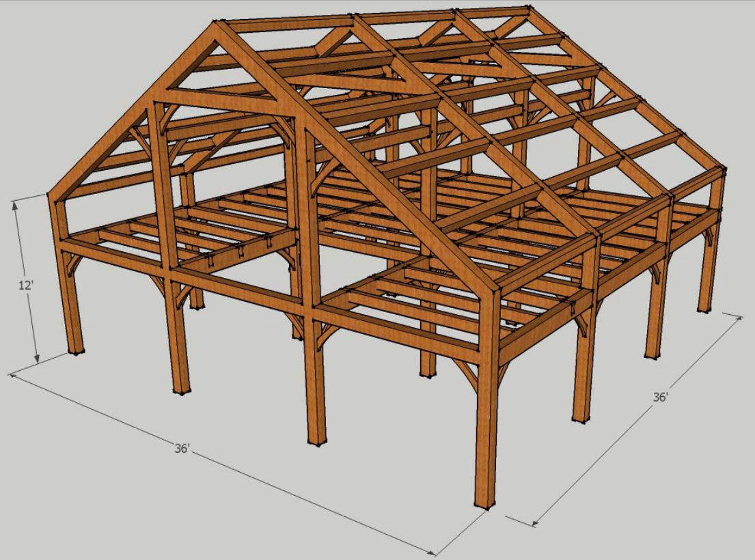Select the 36' front width dimension label
This screenshot has height=560, width=755.
click(x=182, y=449)
